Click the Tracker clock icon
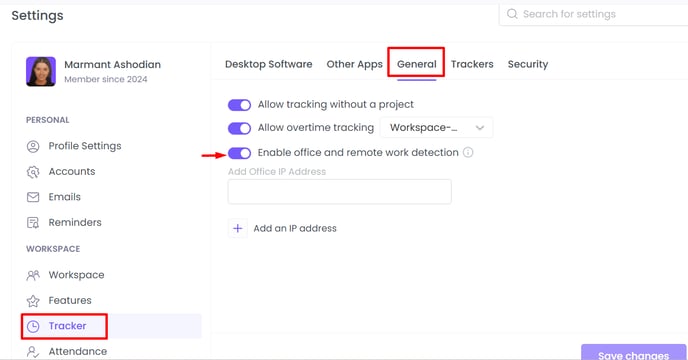 pyautogui.click(x=33, y=326)
